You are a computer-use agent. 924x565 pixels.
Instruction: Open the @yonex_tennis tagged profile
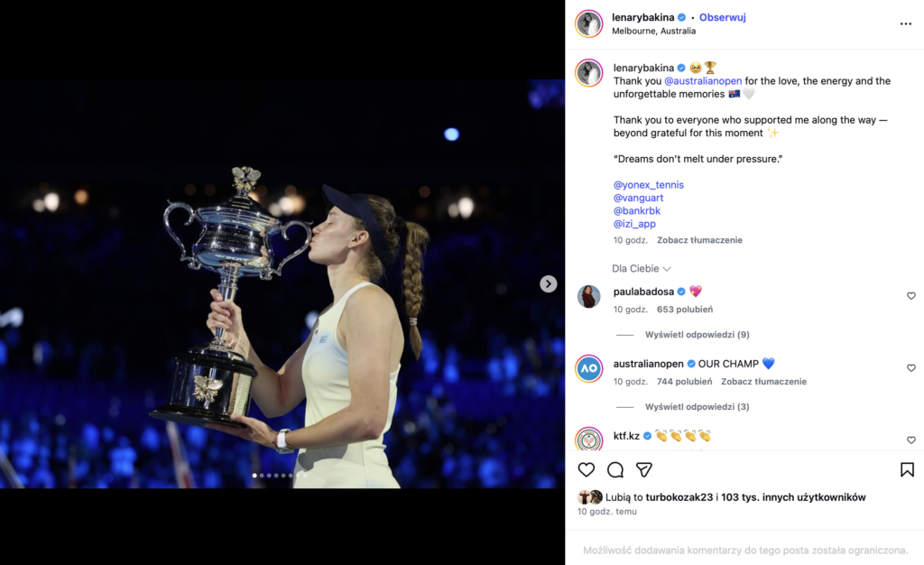pos(648,185)
